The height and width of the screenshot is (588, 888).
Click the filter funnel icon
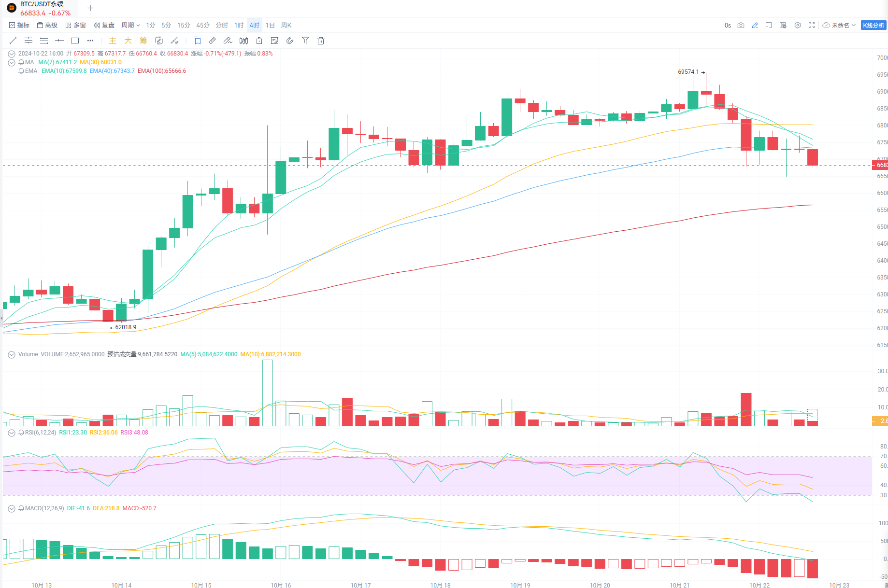[305, 41]
